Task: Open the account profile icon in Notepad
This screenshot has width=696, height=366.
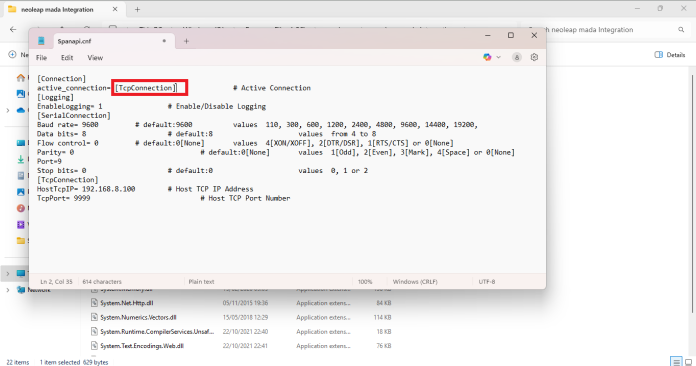Action: point(517,57)
